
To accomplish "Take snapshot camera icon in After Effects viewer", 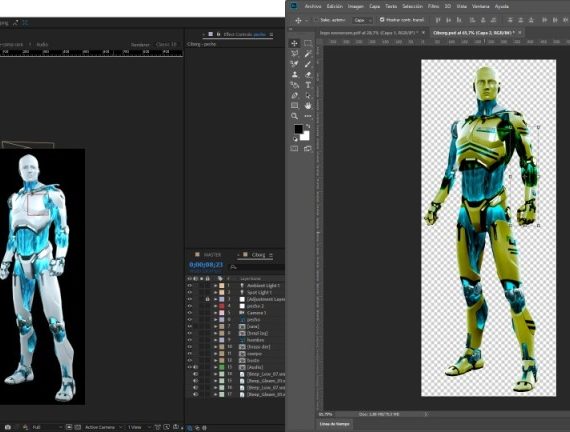I will (x=8, y=427).
